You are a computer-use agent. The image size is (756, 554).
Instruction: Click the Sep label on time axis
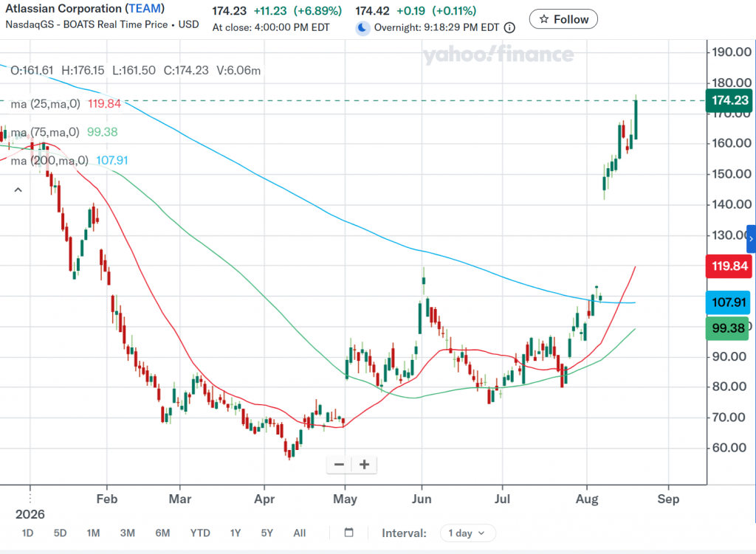coord(668,499)
